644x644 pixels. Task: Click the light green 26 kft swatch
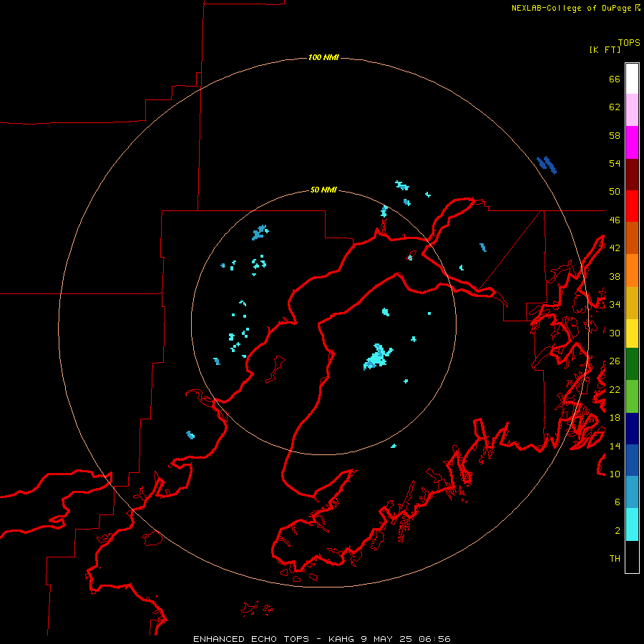(x=632, y=396)
